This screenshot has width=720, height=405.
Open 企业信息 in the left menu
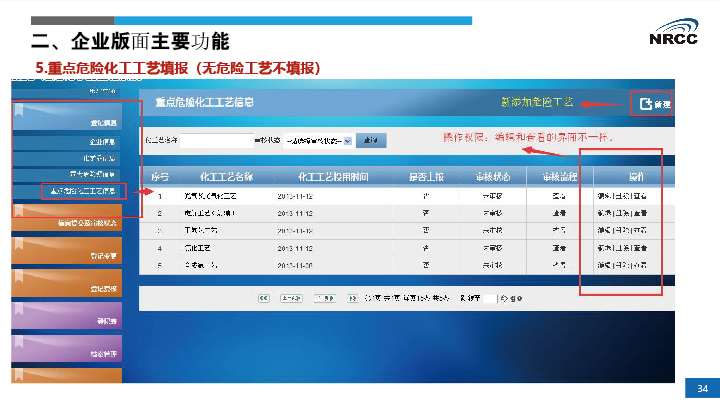coord(78,142)
